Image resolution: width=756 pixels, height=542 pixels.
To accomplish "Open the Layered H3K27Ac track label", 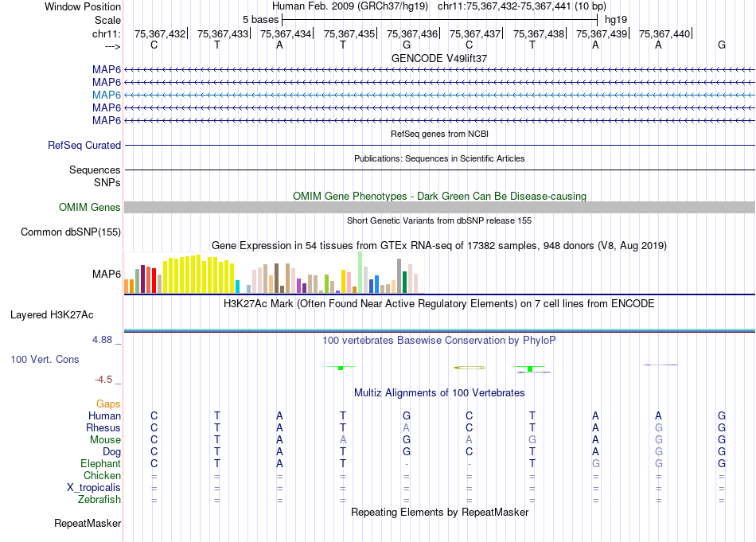I will tap(52, 315).
